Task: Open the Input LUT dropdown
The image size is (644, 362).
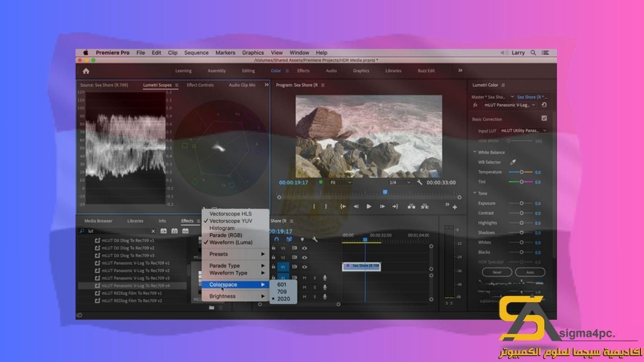Action: [523, 131]
